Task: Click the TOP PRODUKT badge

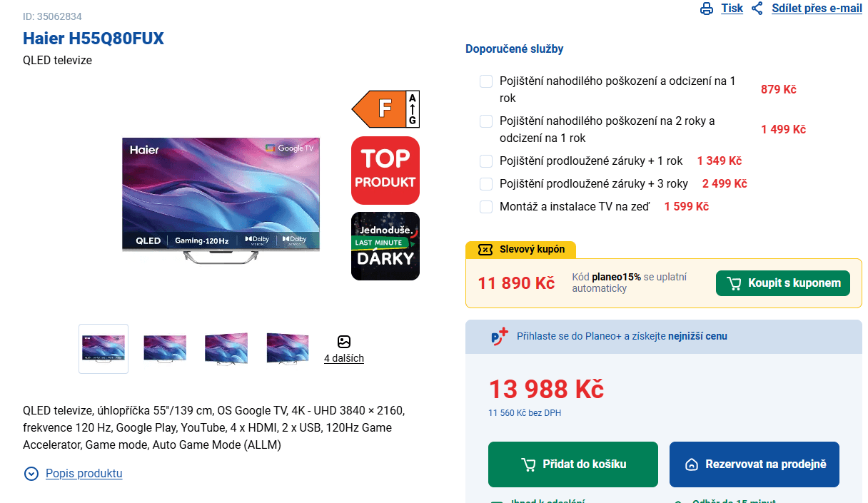Action: 385,170
